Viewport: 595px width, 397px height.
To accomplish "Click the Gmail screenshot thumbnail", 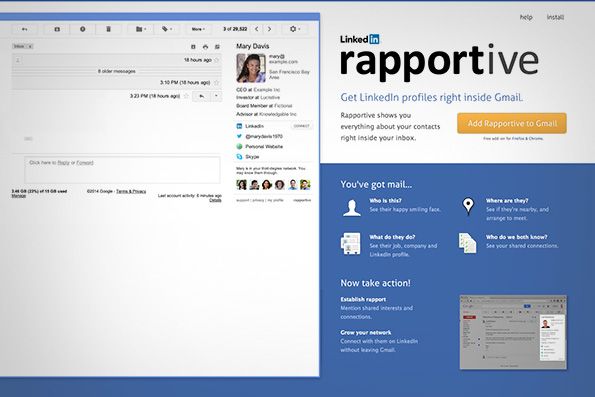I will pyautogui.click(x=513, y=332).
